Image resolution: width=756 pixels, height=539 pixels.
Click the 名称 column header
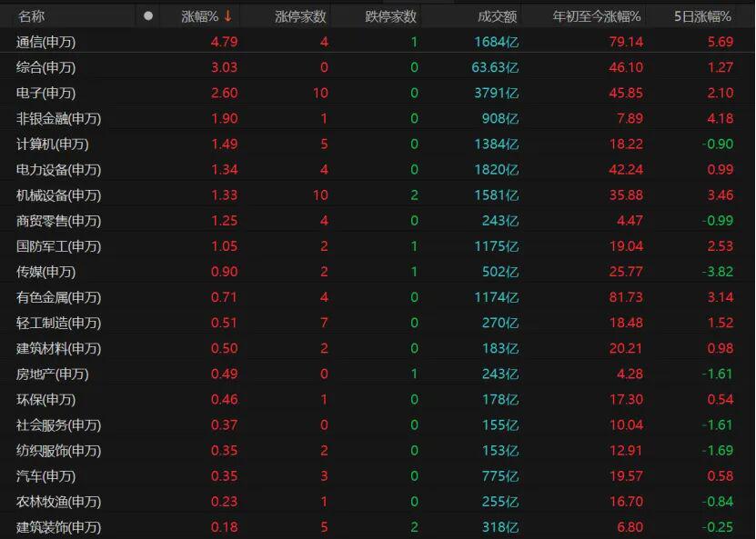31,16
